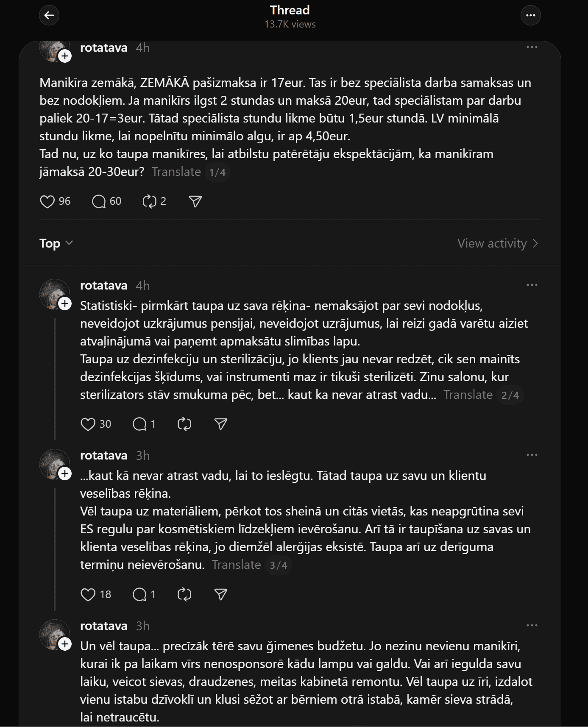Open replies on post with 60 comments
Viewport: 588px width, 727px height.
point(99,201)
